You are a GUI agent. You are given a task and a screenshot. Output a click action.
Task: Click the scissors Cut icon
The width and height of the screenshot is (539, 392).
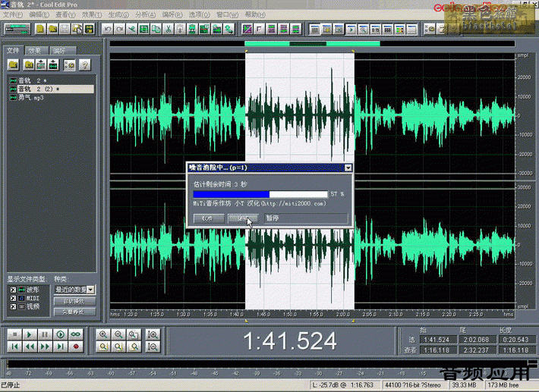tap(168, 29)
